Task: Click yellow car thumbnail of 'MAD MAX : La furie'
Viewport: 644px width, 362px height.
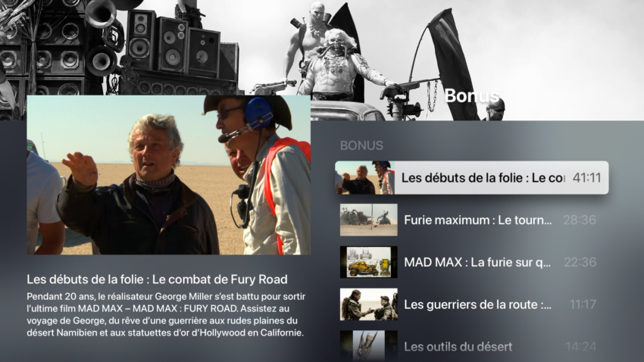Action: tap(368, 262)
